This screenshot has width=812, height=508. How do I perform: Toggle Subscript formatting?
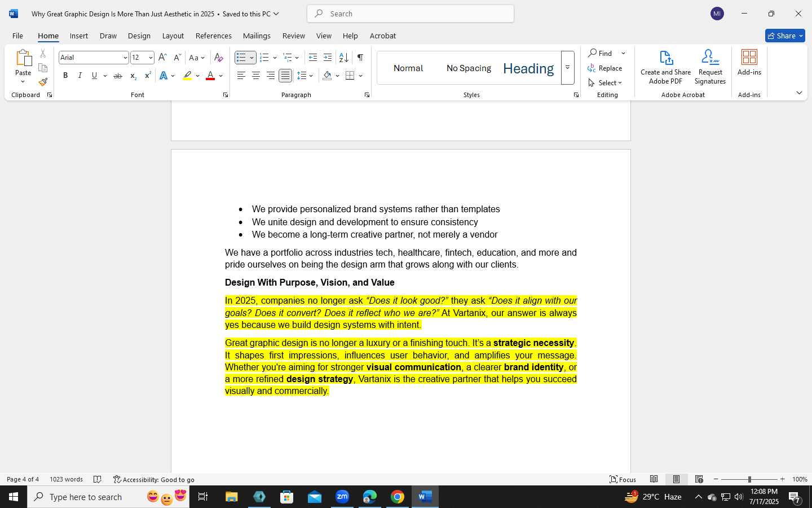click(x=133, y=76)
